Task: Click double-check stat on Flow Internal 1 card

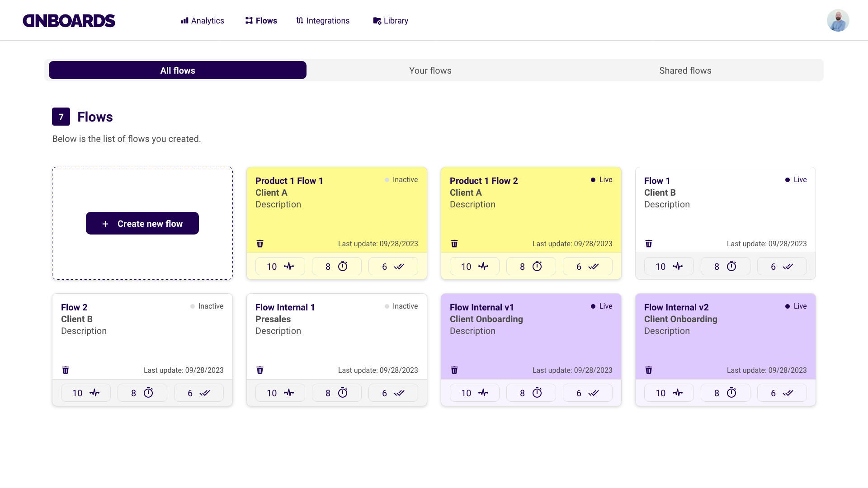Action: (x=393, y=393)
